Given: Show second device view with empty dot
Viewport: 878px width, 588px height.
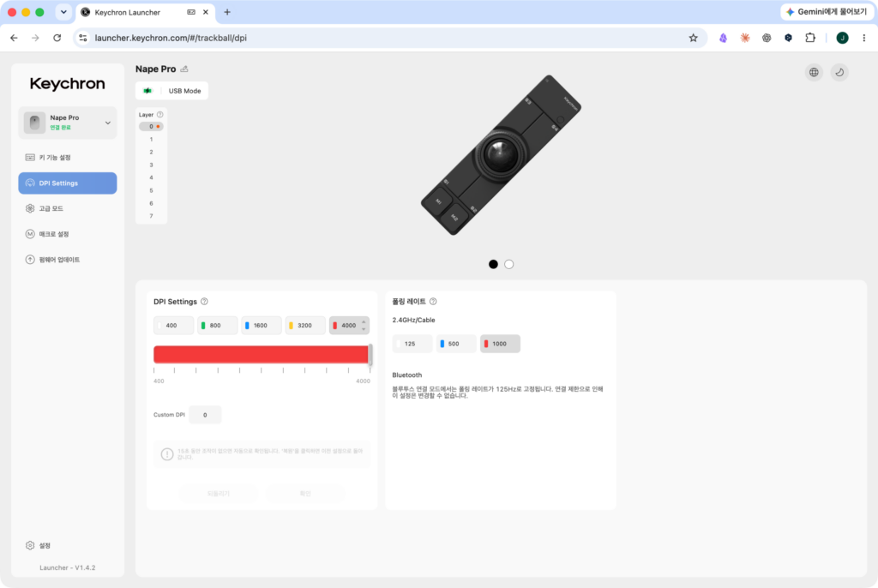Looking at the screenshot, I should tap(509, 264).
